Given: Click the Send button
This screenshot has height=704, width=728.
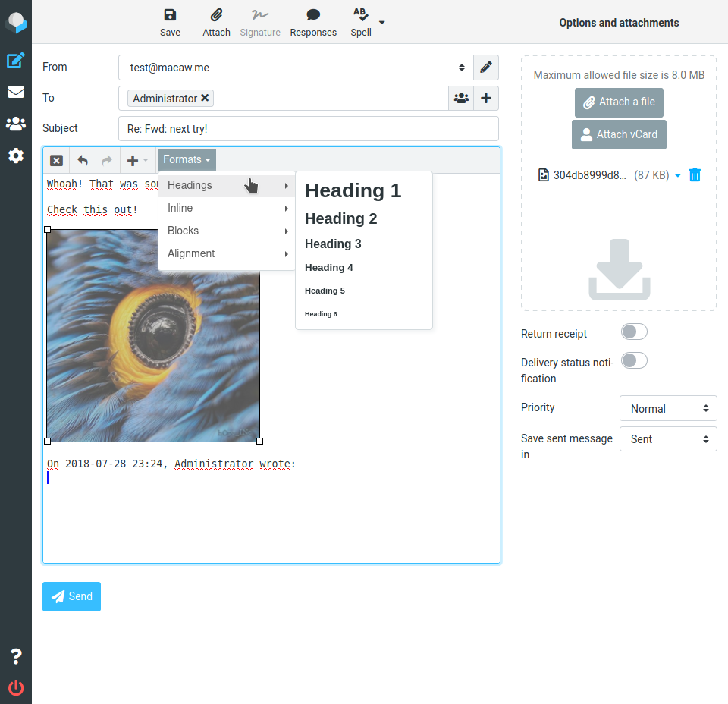Looking at the screenshot, I should pyautogui.click(x=71, y=596).
